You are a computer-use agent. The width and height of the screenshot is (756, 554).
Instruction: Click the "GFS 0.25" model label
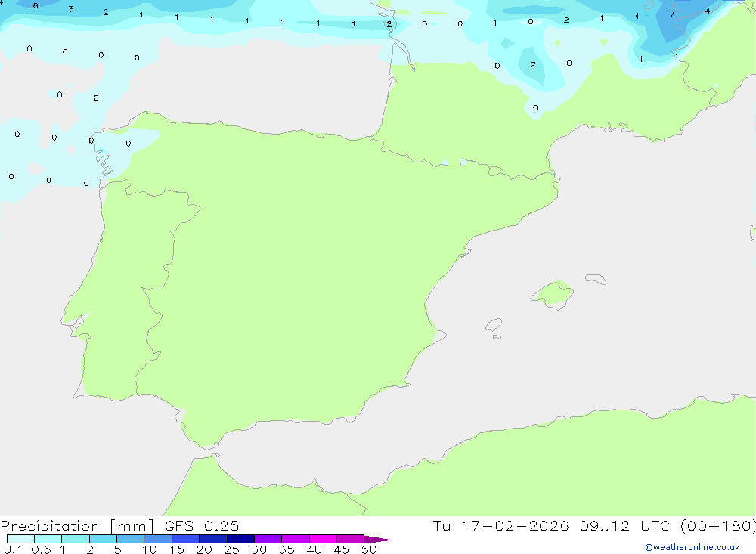[202, 525]
